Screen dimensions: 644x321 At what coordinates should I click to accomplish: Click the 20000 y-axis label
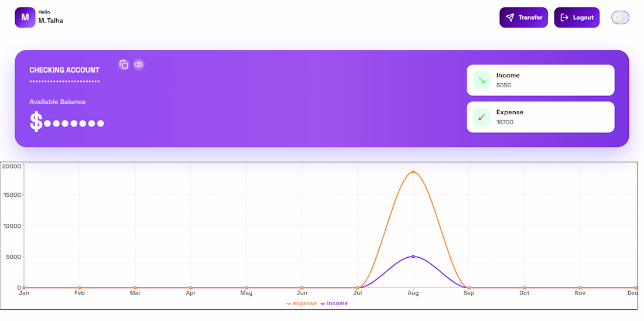pos(11,166)
